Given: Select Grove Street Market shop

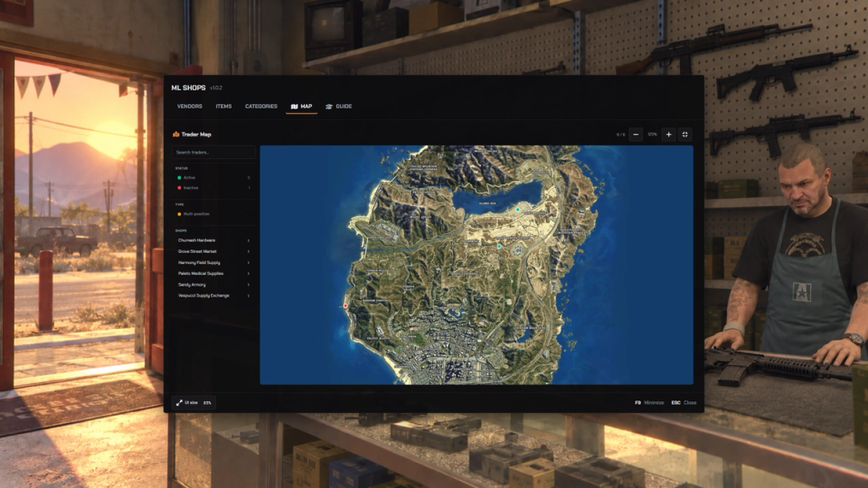Looking at the screenshot, I should 213,252.
